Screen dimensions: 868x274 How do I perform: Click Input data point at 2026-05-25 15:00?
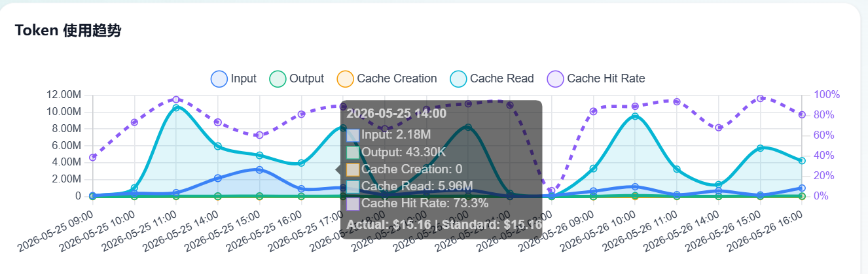[260, 170]
